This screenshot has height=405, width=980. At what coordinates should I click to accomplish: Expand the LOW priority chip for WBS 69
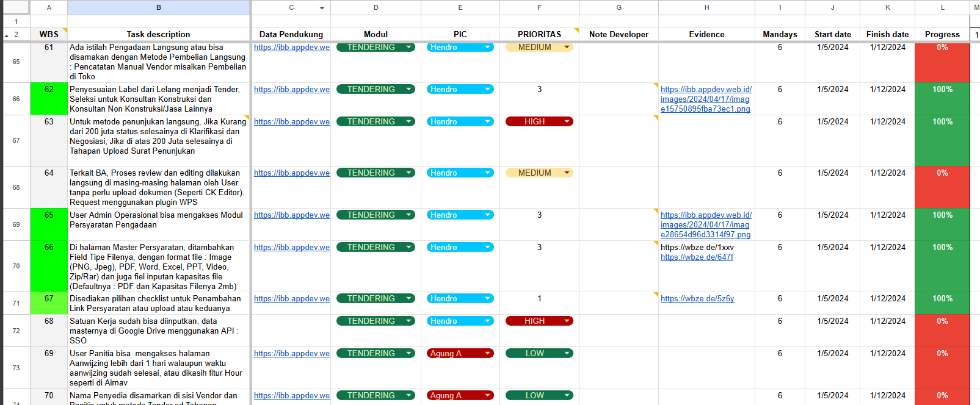click(x=567, y=354)
